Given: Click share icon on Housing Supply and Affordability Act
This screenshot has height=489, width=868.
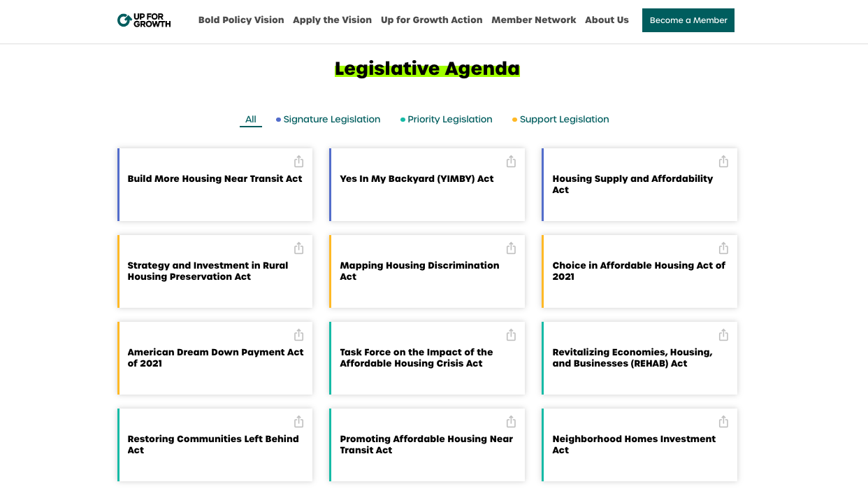Looking at the screenshot, I should [x=723, y=162].
